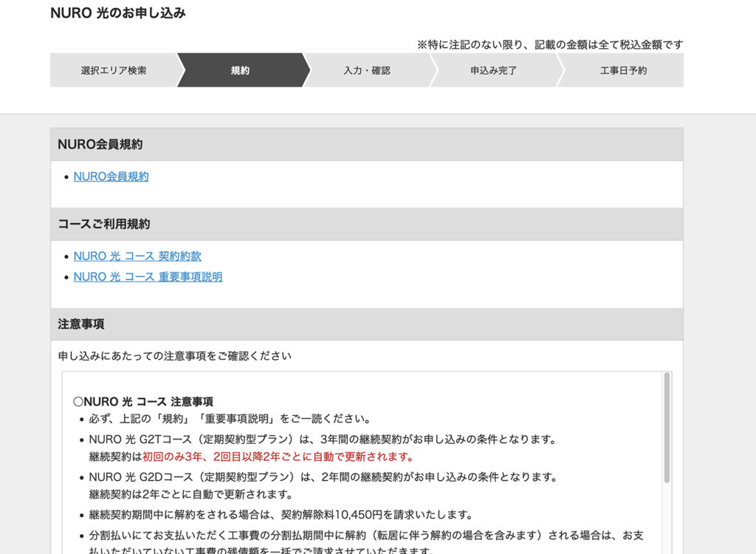The image size is (756, 554).
Task: Click the line 必ず、上記の「規約」「重要事項説明」をご一読ください
Action: coord(230,419)
